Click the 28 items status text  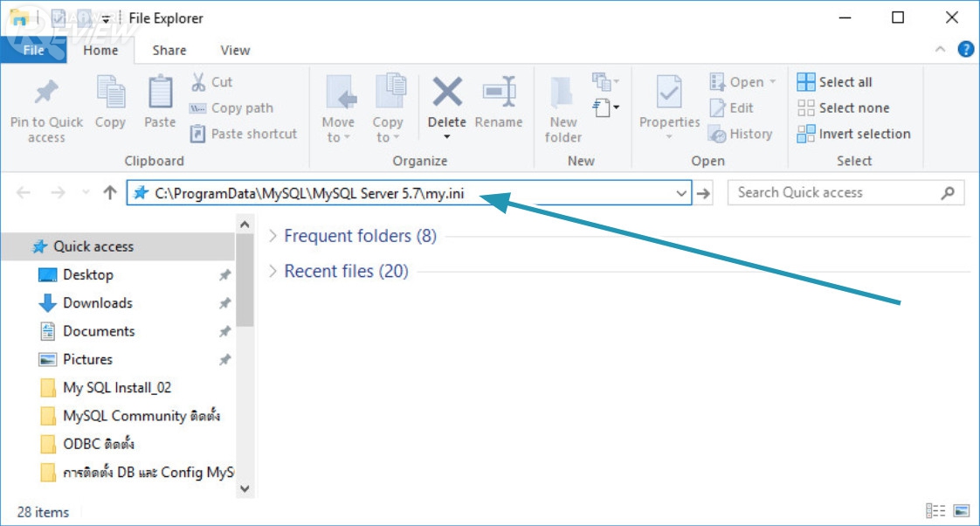(43, 512)
